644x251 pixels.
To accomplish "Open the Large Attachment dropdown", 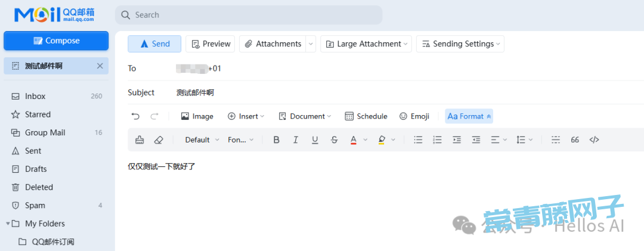I will tap(366, 44).
